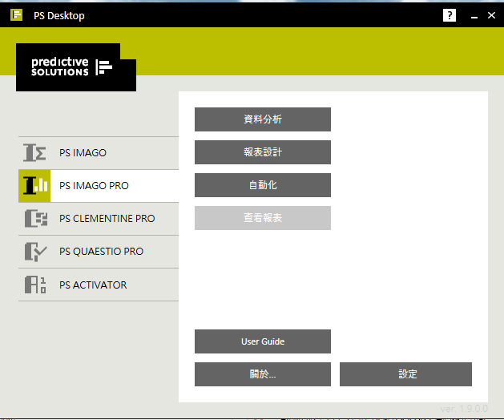Click the Predictive Solutions logo
The image size is (504, 420).
pos(76,67)
